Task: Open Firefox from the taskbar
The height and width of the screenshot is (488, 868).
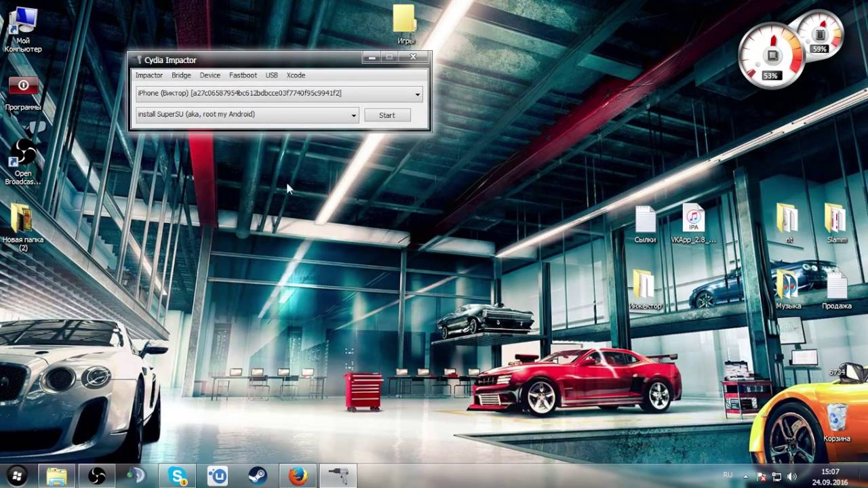Action: click(x=298, y=476)
